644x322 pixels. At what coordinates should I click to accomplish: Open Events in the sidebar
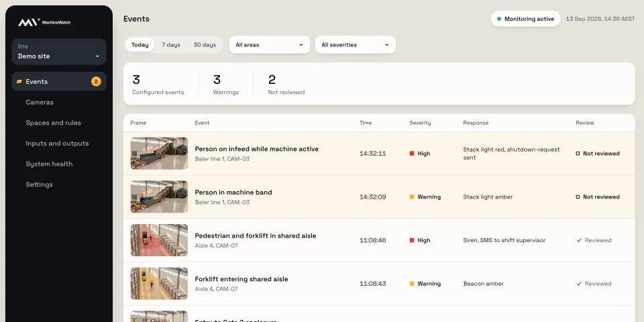(59, 81)
